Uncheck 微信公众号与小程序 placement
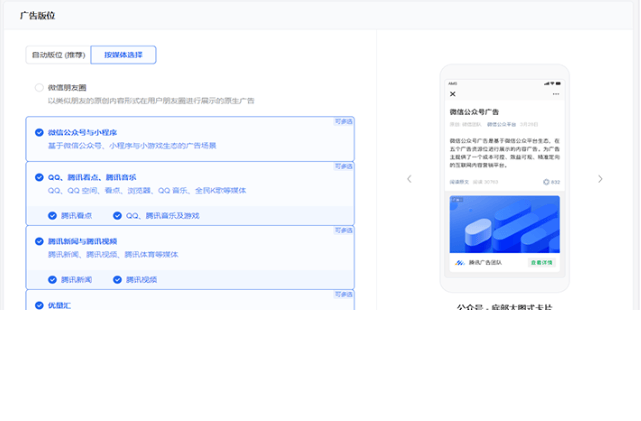 tap(39, 132)
